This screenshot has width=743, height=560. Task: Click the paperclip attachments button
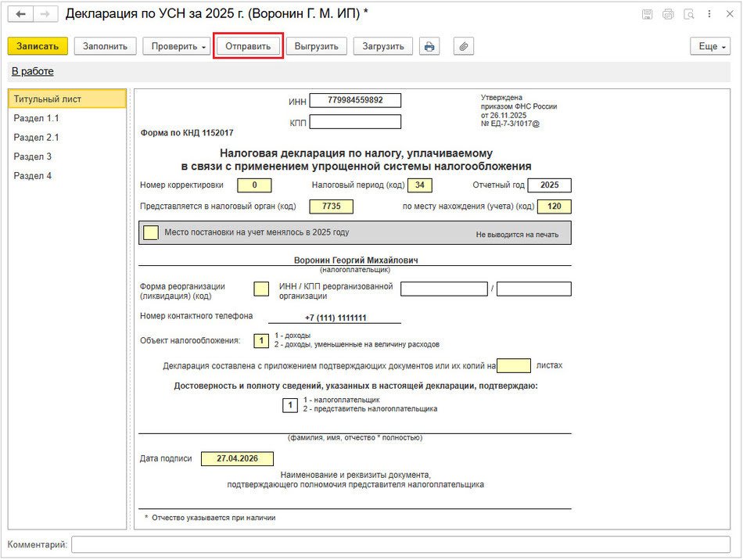click(x=464, y=46)
